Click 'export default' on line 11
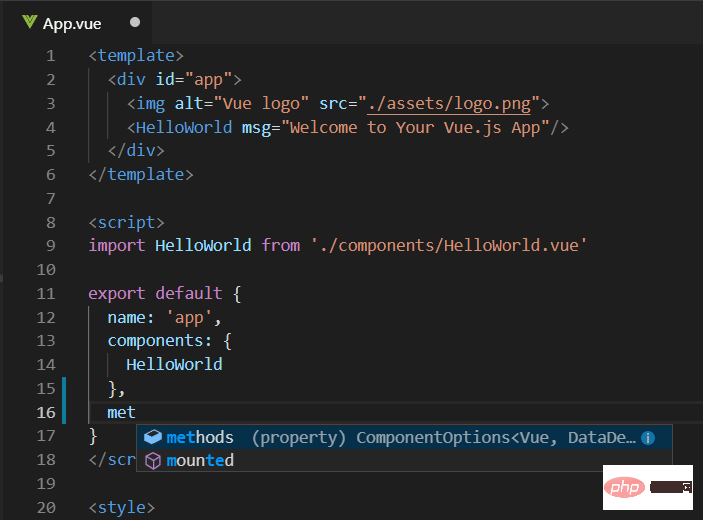Image resolution: width=703 pixels, height=520 pixels. pyautogui.click(x=155, y=294)
